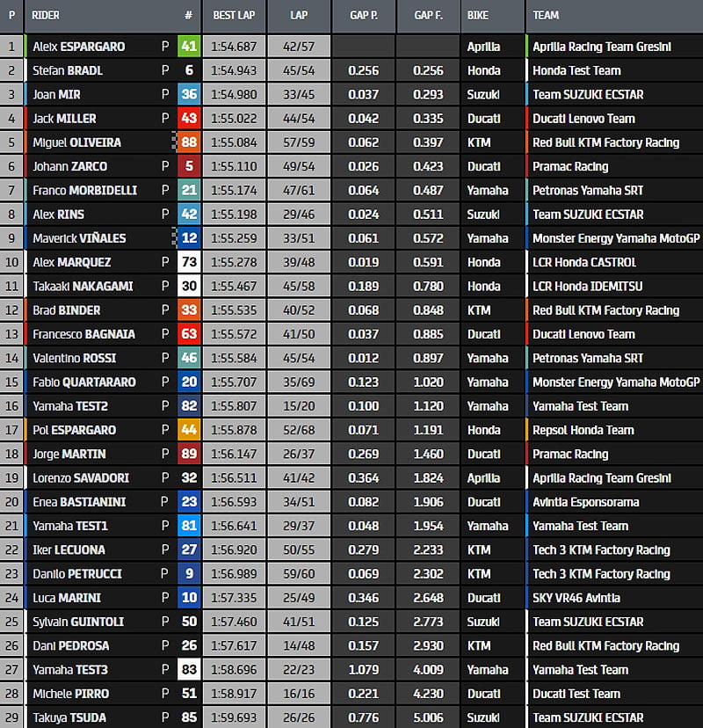Sort by the BEST LAP column header
The height and width of the screenshot is (728, 703).
[x=234, y=16]
